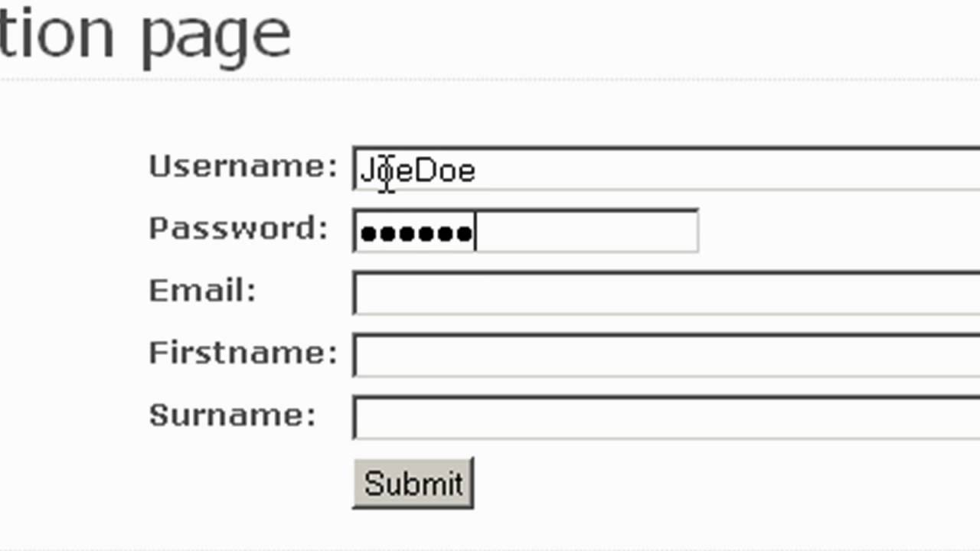Place cursor after "Doe" in Username field

pos(477,170)
